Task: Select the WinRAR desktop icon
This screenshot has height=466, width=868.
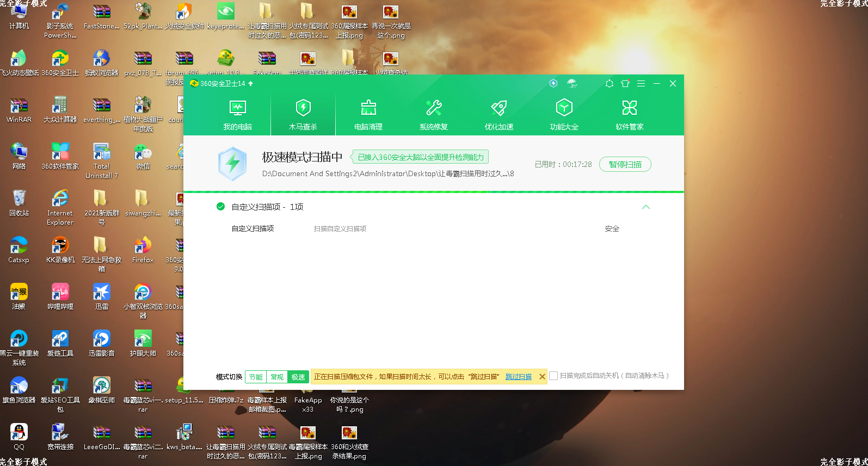Action: pos(19,110)
